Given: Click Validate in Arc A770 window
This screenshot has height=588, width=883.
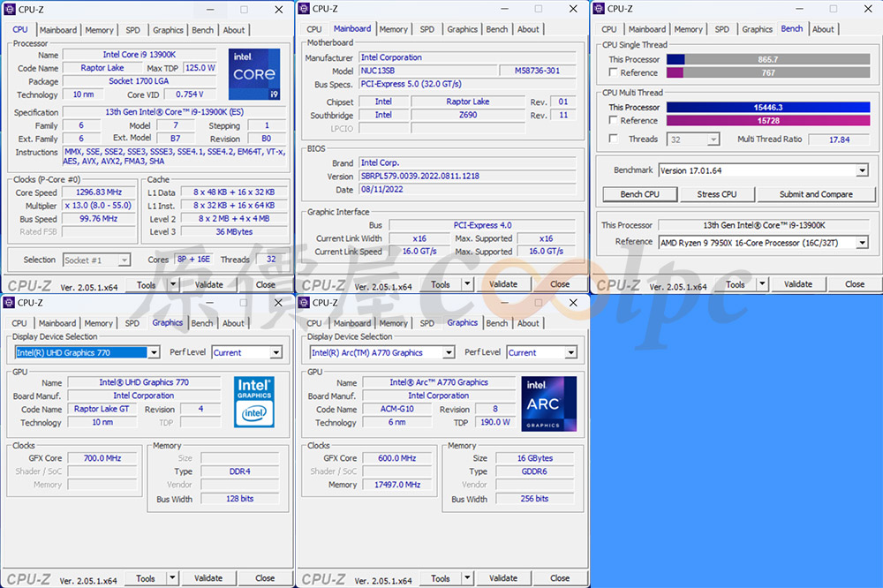Looking at the screenshot, I should coord(503,578).
